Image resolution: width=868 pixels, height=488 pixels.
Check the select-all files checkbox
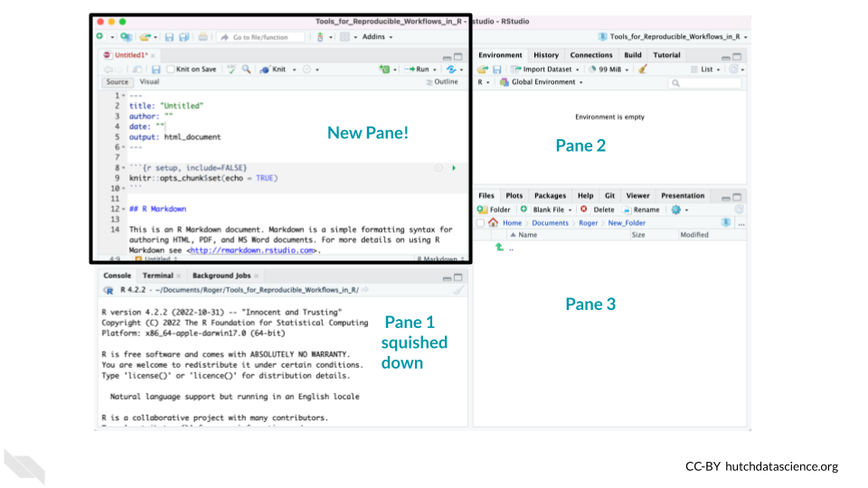coord(480,223)
